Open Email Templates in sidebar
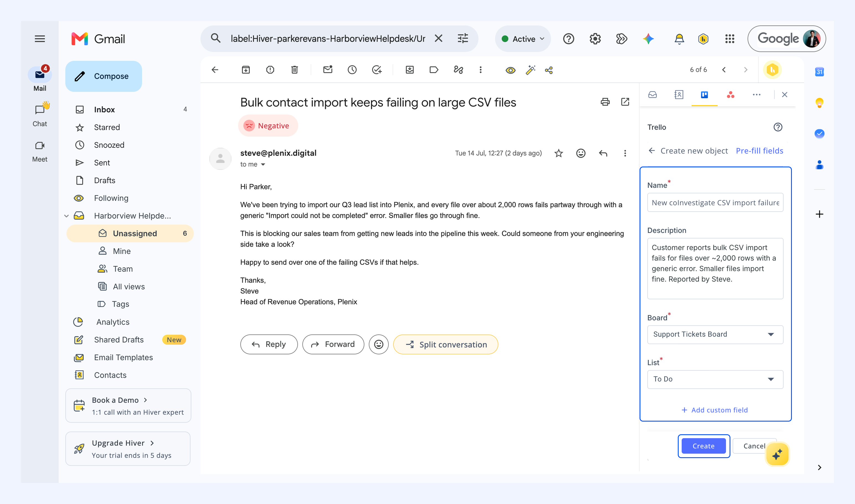 pyautogui.click(x=123, y=357)
